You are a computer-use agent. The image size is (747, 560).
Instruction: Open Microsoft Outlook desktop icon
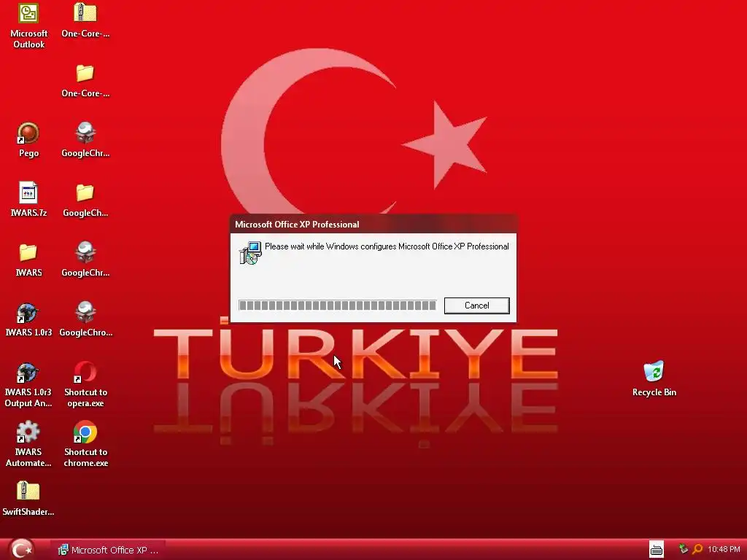pos(28,14)
